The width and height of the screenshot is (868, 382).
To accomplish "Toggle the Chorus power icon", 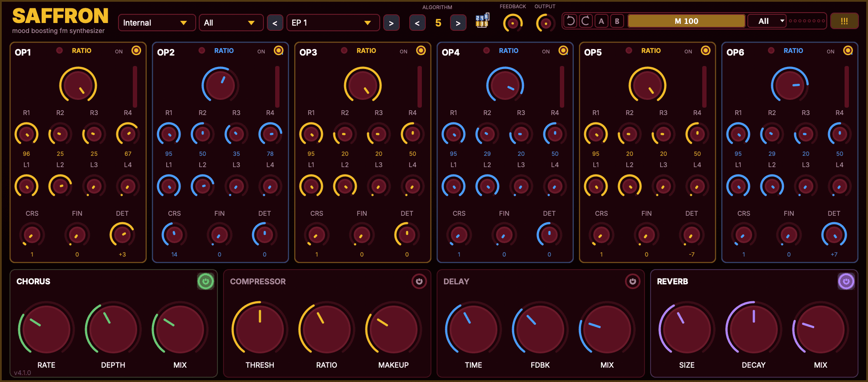I will point(206,281).
